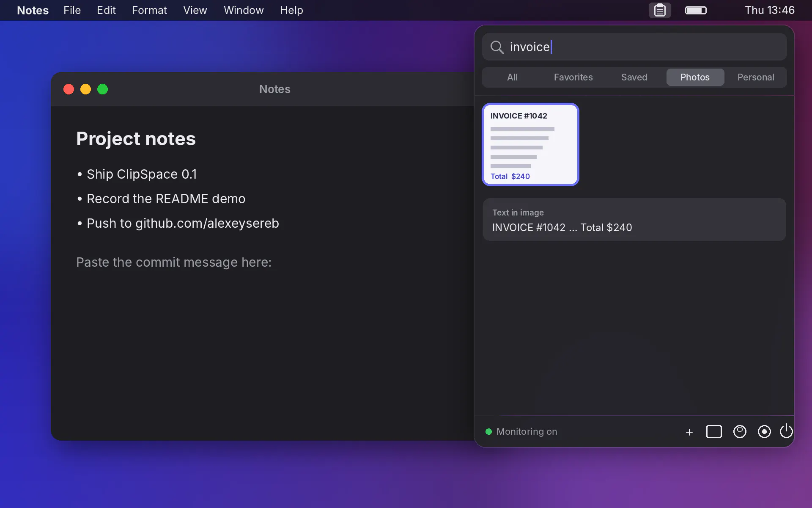Image resolution: width=812 pixels, height=508 pixels.
Task: Click the power icon in clipboard panel
Action: coord(786,431)
